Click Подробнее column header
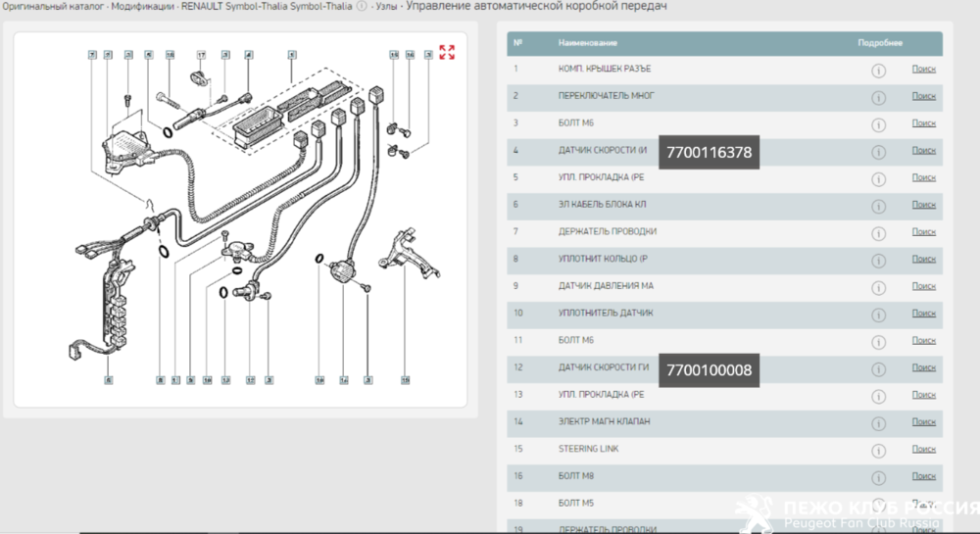The width and height of the screenshot is (980, 534). (880, 43)
